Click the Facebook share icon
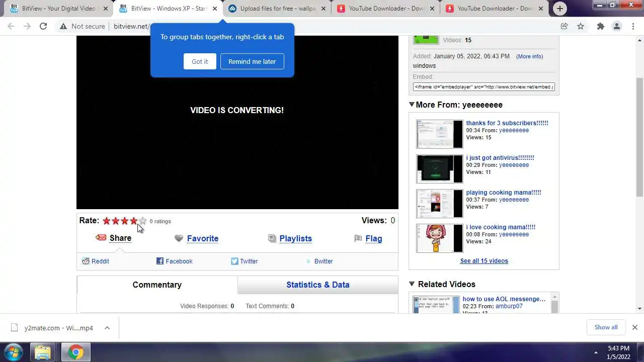This screenshot has height=362, width=644. coord(160,261)
